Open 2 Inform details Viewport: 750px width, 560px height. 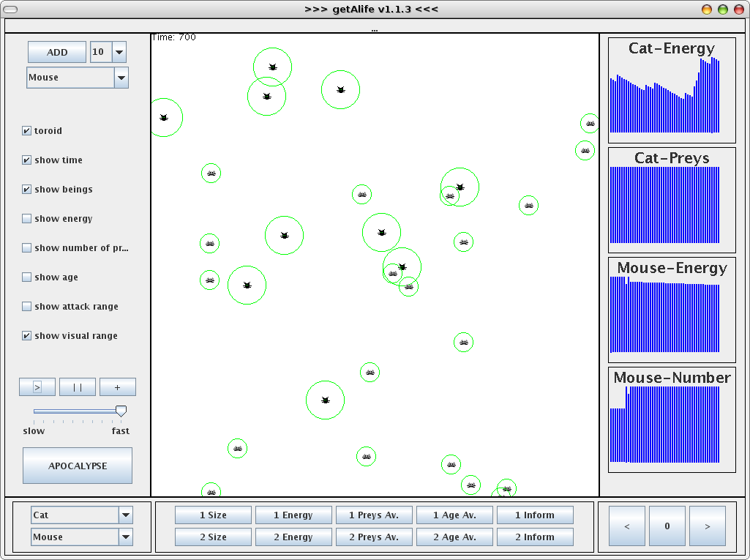point(535,537)
